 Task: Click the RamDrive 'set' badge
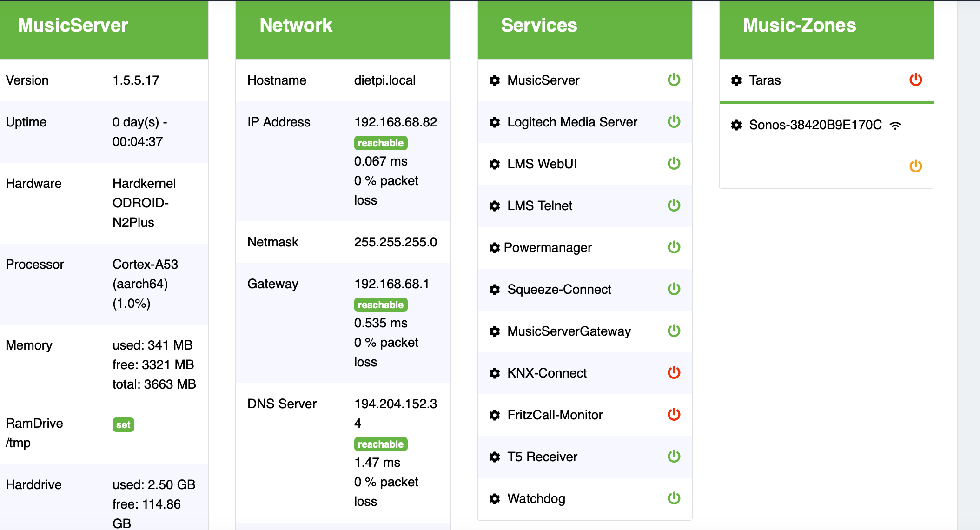click(123, 424)
